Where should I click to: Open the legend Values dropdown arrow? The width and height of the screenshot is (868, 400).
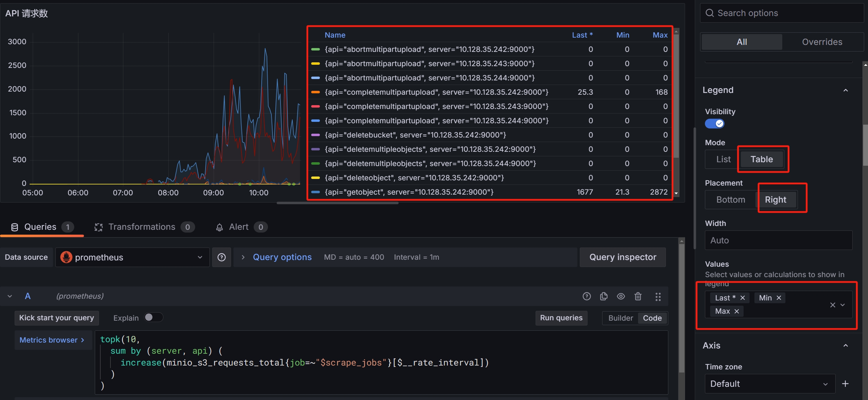click(x=843, y=305)
